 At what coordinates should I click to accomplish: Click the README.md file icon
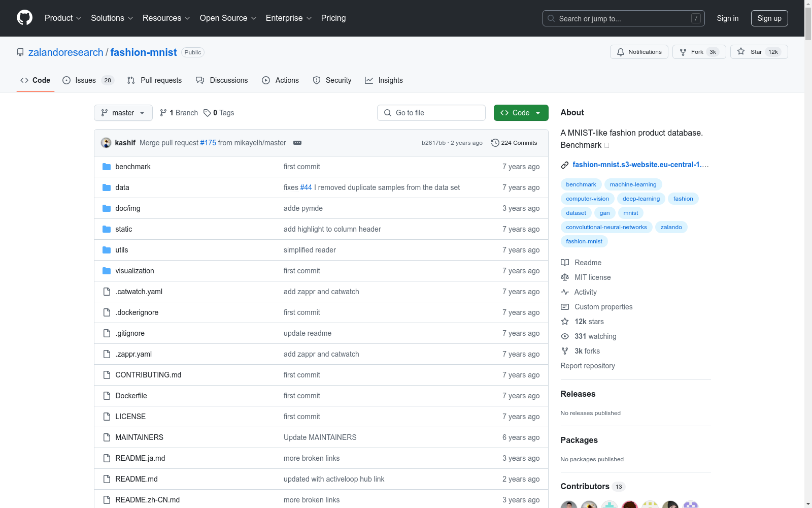point(107,479)
